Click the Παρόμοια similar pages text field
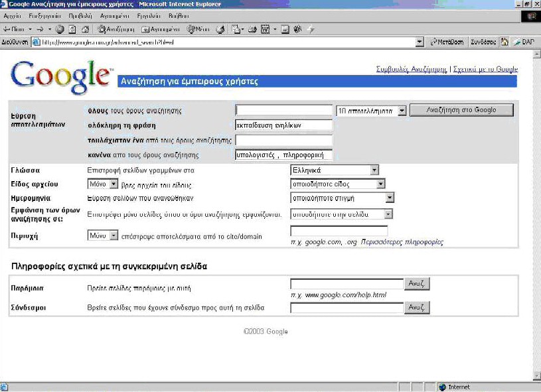Screen dimensions: 541x392 click(x=347, y=284)
